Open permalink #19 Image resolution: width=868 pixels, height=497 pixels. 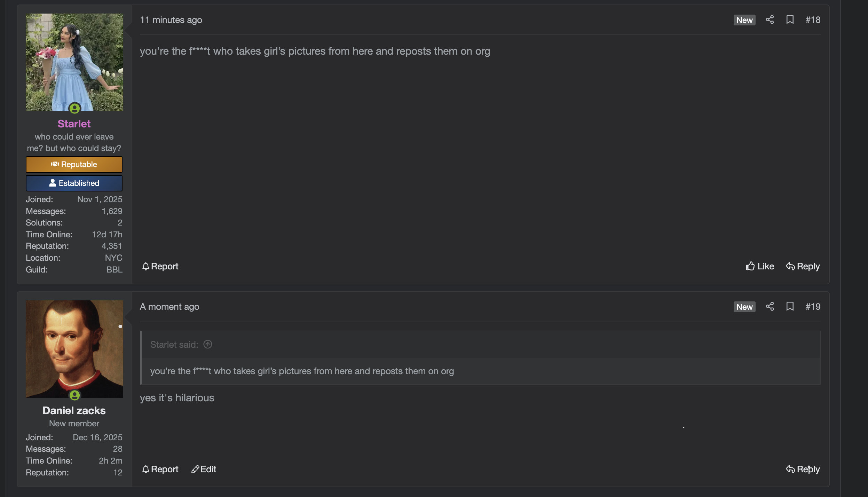813,307
